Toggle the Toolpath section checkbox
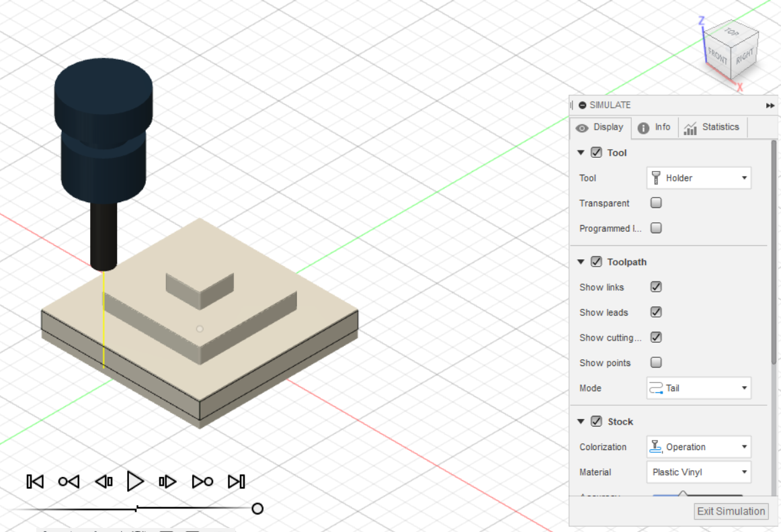Screen dimensions: 781x532 (x=596, y=262)
